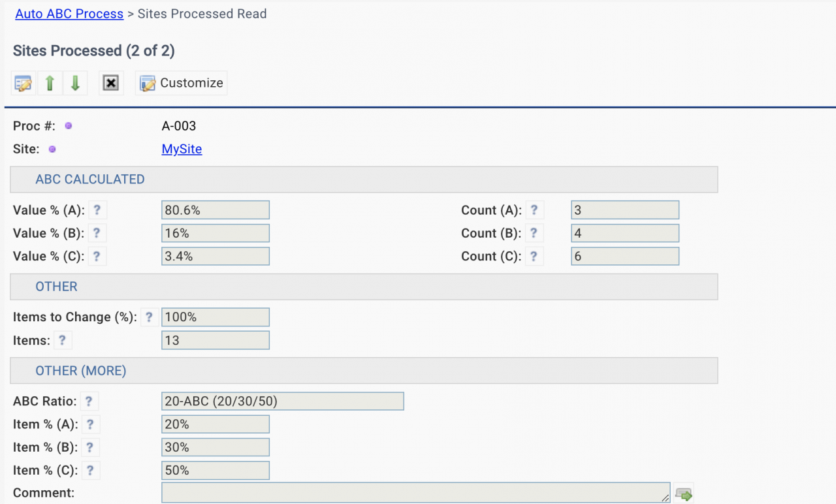
Task: Click the edit record pencil icon
Action: click(x=24, y=84)
